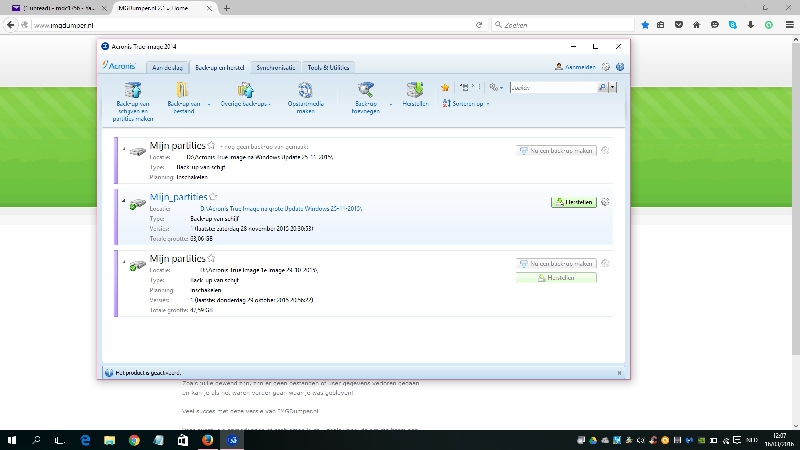Click the Back-up van schijven en partities icon

click(133, 89)
